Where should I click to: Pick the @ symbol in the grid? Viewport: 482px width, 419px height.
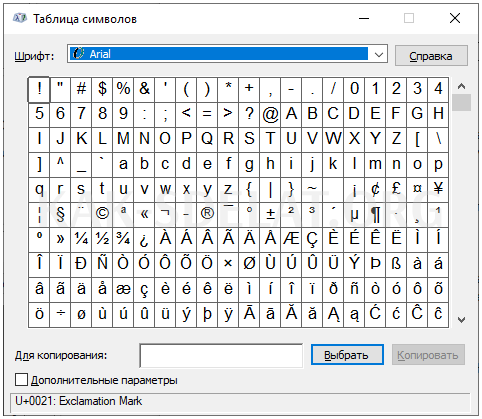tap(270, 114)
